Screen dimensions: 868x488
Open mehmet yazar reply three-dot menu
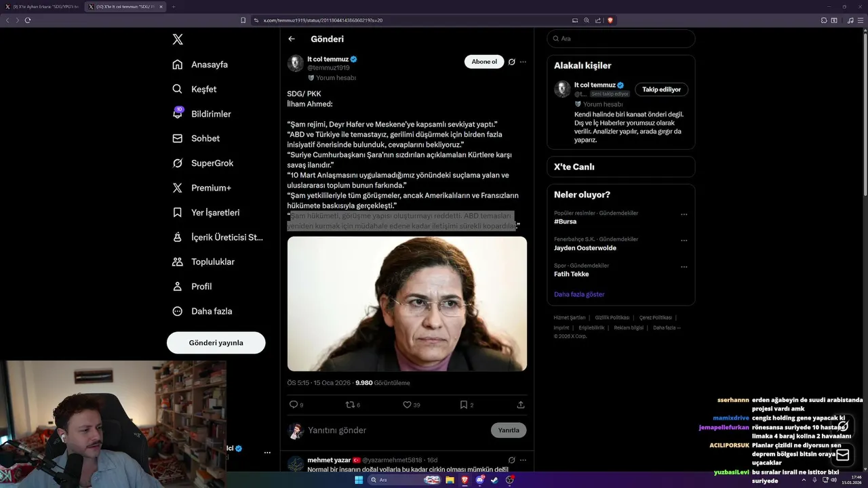pos(523,460)
